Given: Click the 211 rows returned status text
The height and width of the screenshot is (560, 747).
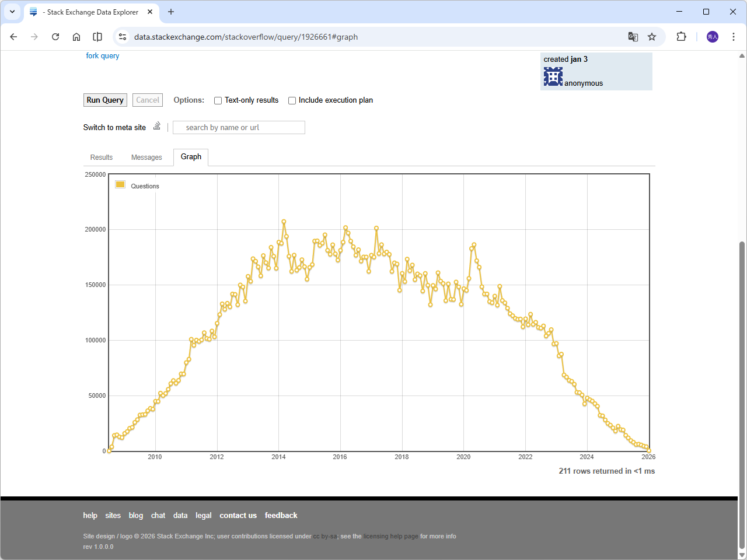Looking at the screenshot, I should (x=607, y=471).
